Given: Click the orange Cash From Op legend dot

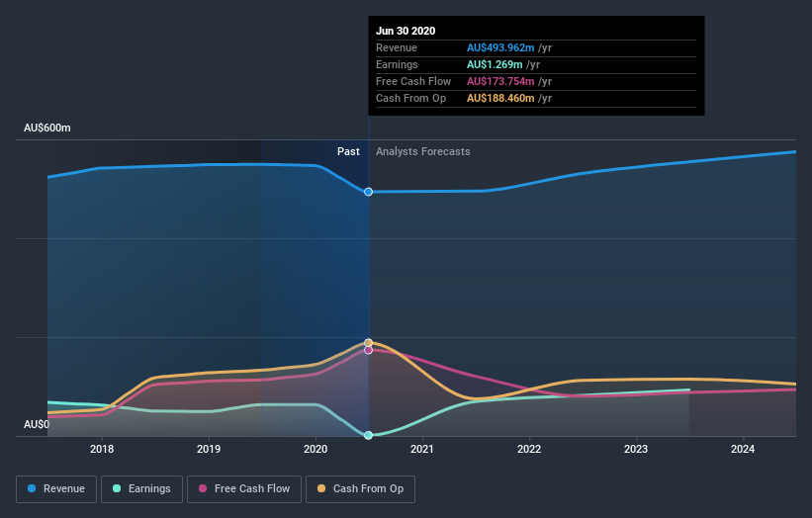Looking at the screenshot, I should tap(321, 488).
